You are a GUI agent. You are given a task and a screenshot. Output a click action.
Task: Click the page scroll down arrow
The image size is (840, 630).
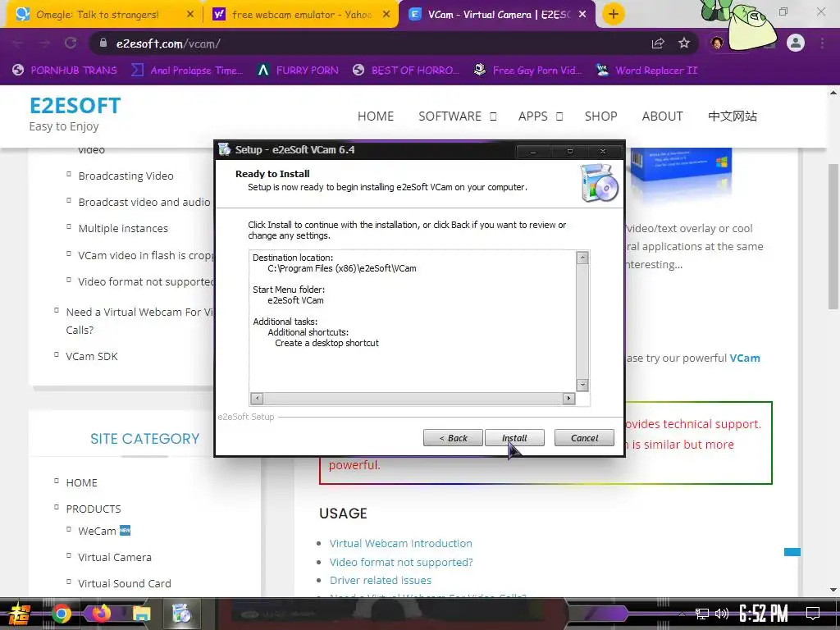point(833,590)
